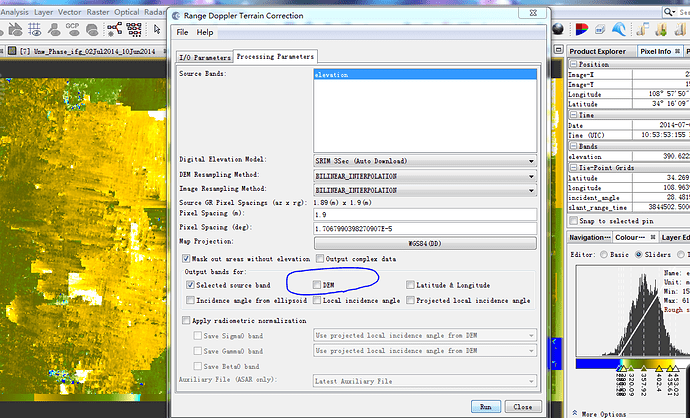Close the Pixel Info tab via its x icon
Image resolution: width=690 pixels, height=418 pixels.
(x=678, y=51)
